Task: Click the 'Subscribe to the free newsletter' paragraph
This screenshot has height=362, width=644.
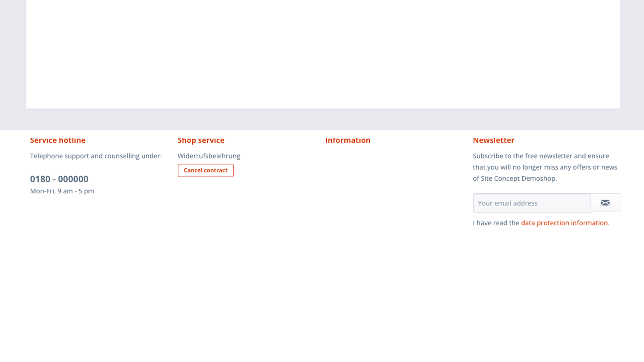Action: click(x=545, y=167)
